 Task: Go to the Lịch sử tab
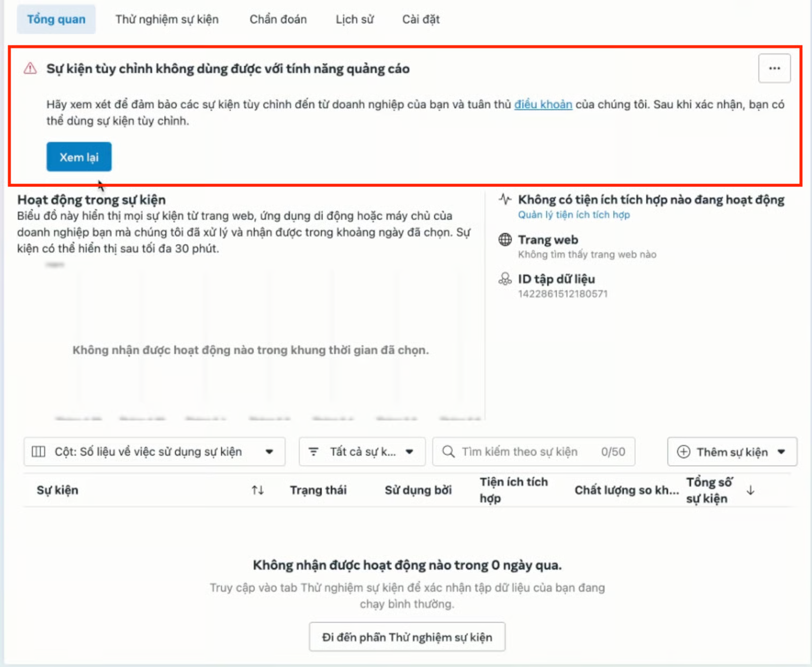point(354,20)
